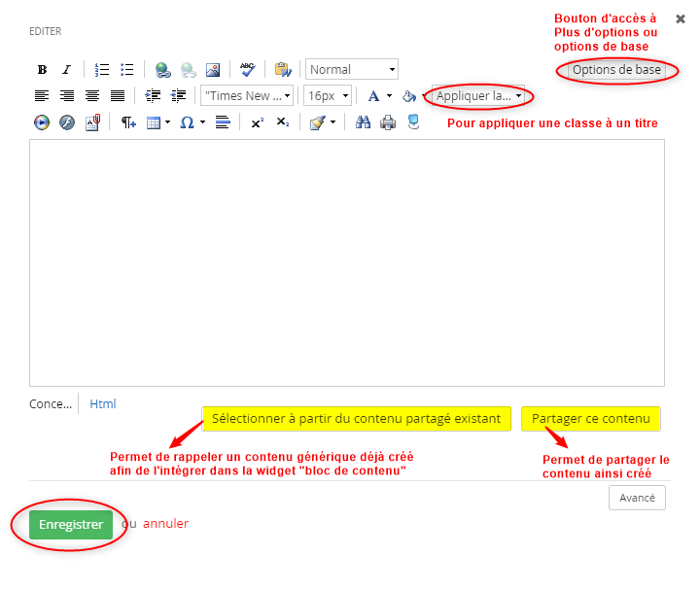Switch to the Conception view tab

pos(51,403)
